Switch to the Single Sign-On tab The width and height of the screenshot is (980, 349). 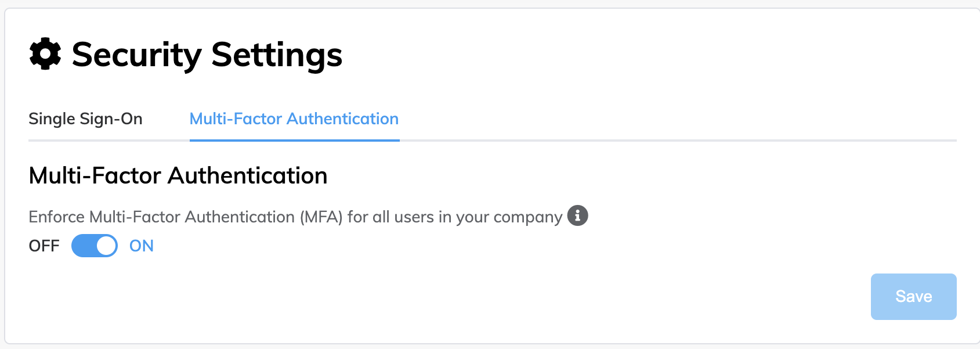[x=85, y=118]
